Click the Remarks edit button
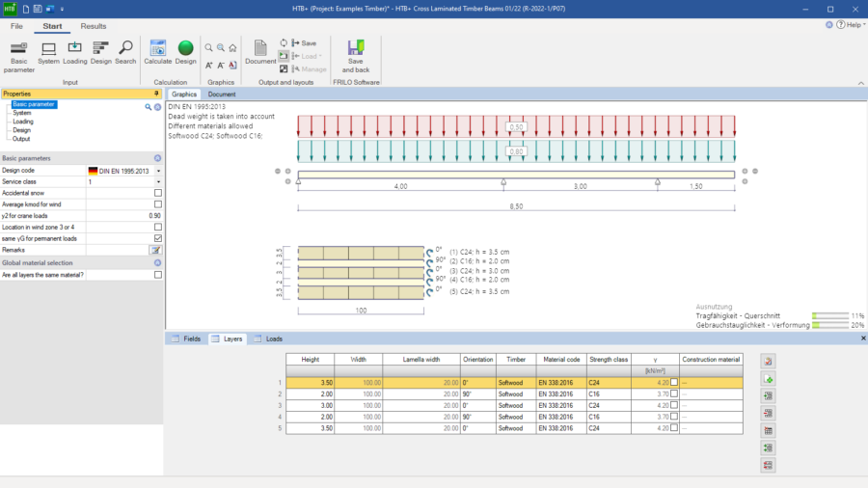The image size is (868, 488). 155,250
